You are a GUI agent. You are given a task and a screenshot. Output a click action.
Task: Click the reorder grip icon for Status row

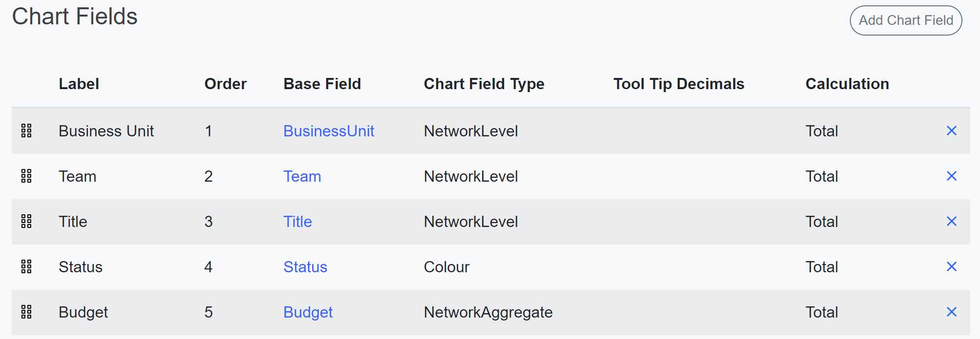pos(26,266)
